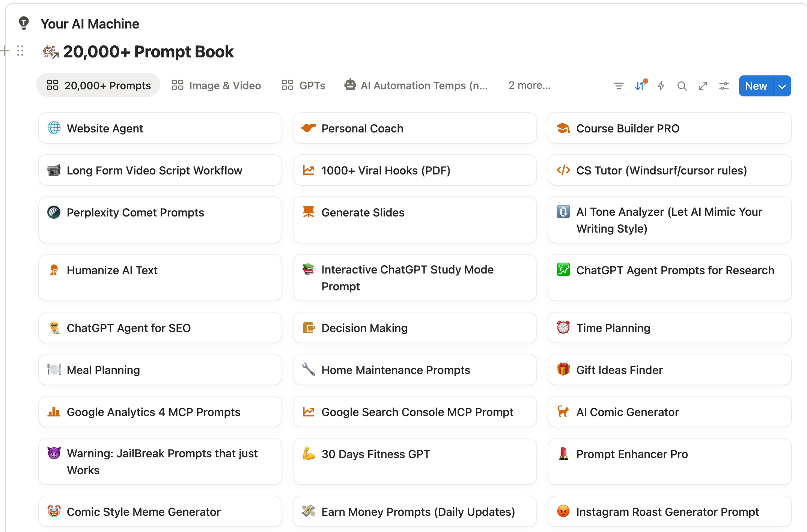Image resolution: width=807 pixels, height=532 pixels.
Task: Click the drag handle beside the page title
Action: 20,51
